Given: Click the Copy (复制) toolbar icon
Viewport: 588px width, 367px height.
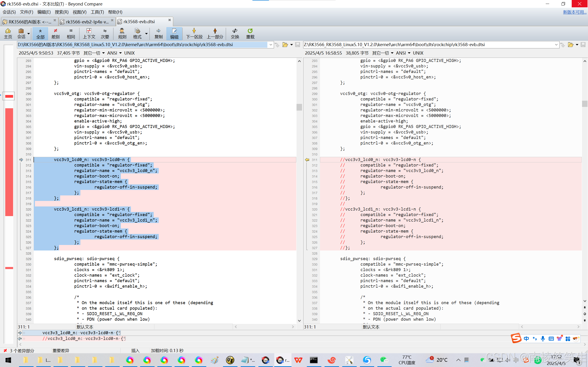Looking at the screenshot, I should pyautogui.click(x=158, y=33).
